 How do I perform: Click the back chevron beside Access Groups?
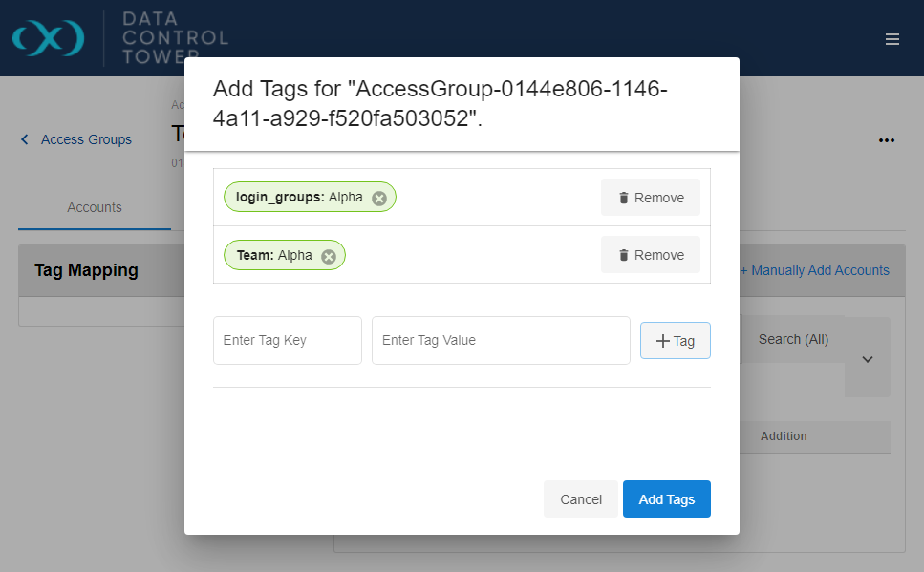click(25, 139)
